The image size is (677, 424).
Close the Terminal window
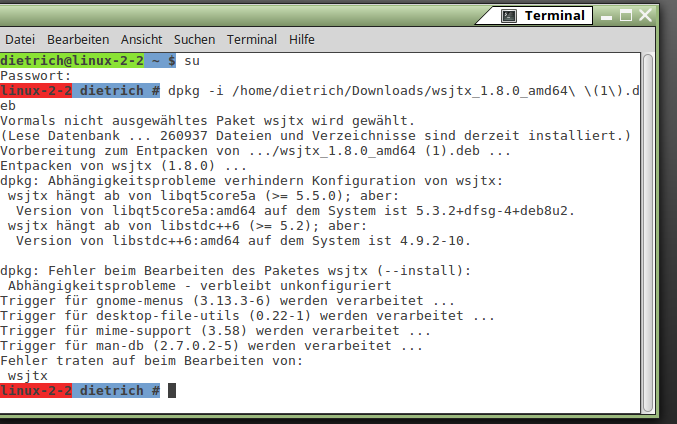pyautogui.click(x=645, y=16)
